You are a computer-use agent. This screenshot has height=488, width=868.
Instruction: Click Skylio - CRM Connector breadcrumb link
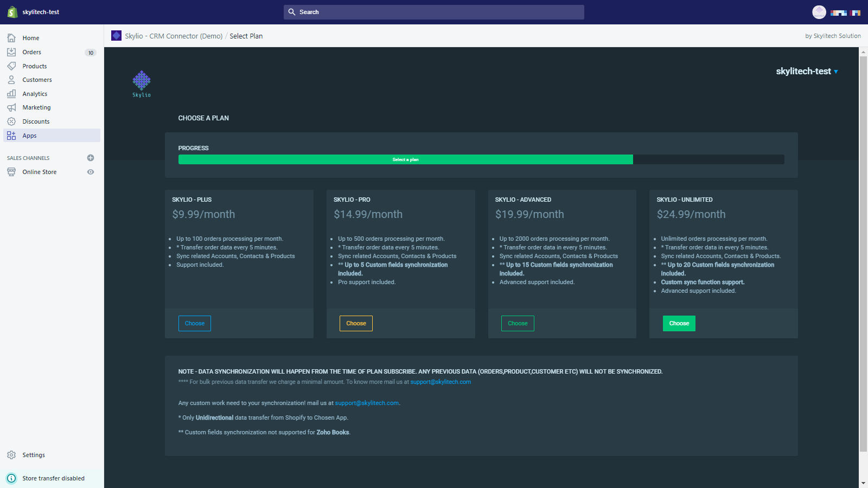(x=174, y=36)
